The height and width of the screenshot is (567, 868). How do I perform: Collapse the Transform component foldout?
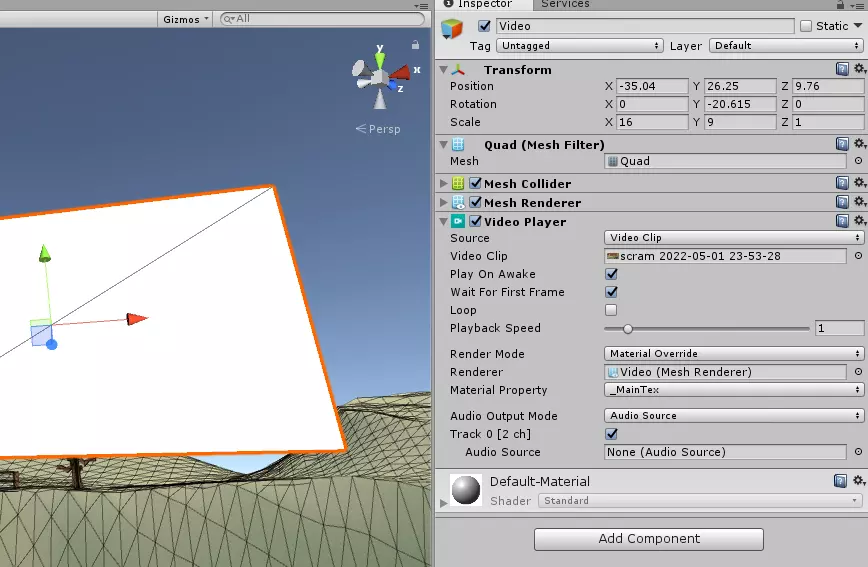(443, 70)
